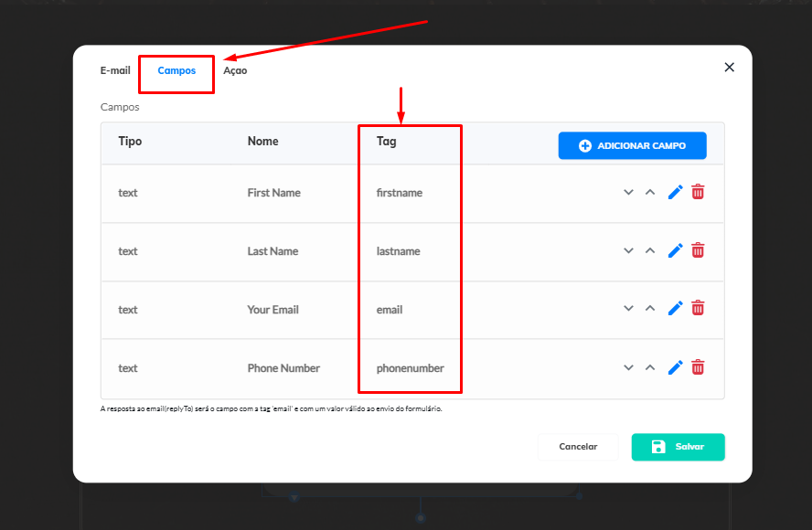The height and width of the screenshot is (530, 812).
Task: Switch to the E-mail tab
Action: (115, 70)
